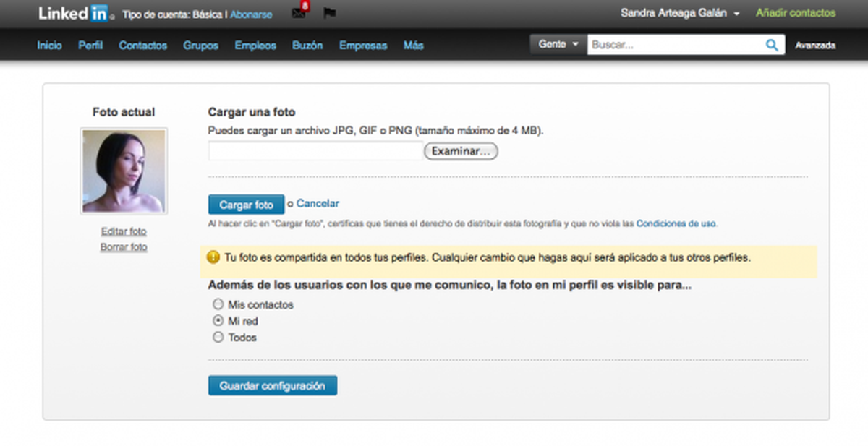Check notifications with the flag icon

[330, 13]
